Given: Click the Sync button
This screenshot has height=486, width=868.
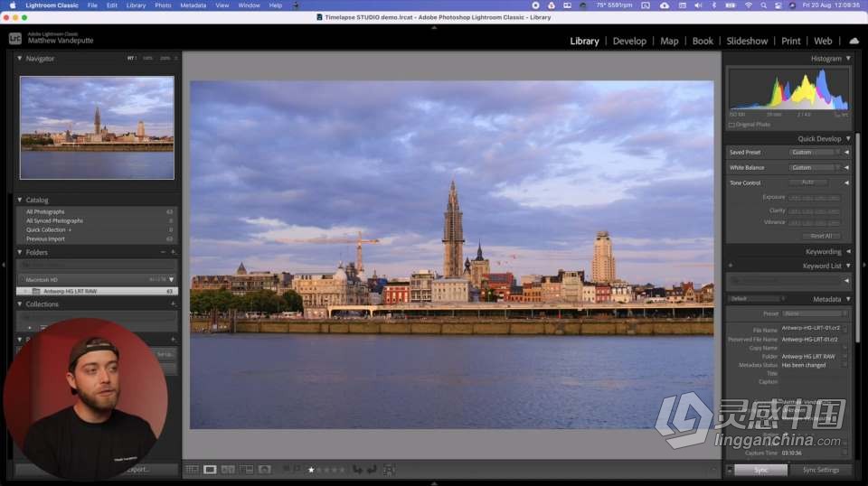Looking at the screenshot, I should [x=761, y=470].
